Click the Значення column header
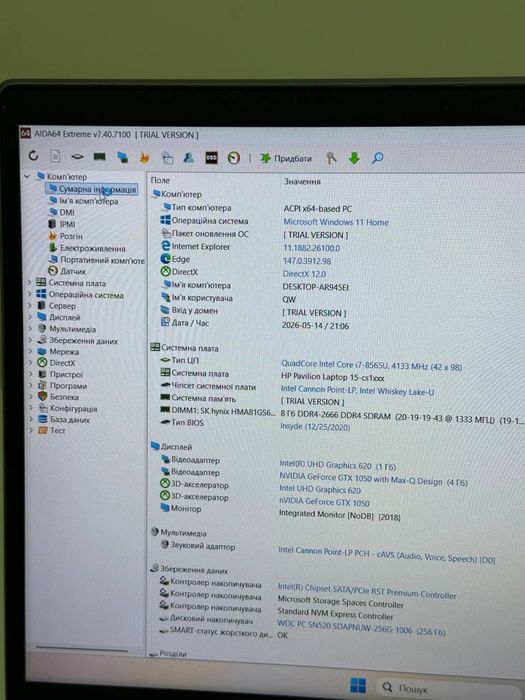Image resolution: width=525 pixels, height=700 pixels. click(302, 181)
